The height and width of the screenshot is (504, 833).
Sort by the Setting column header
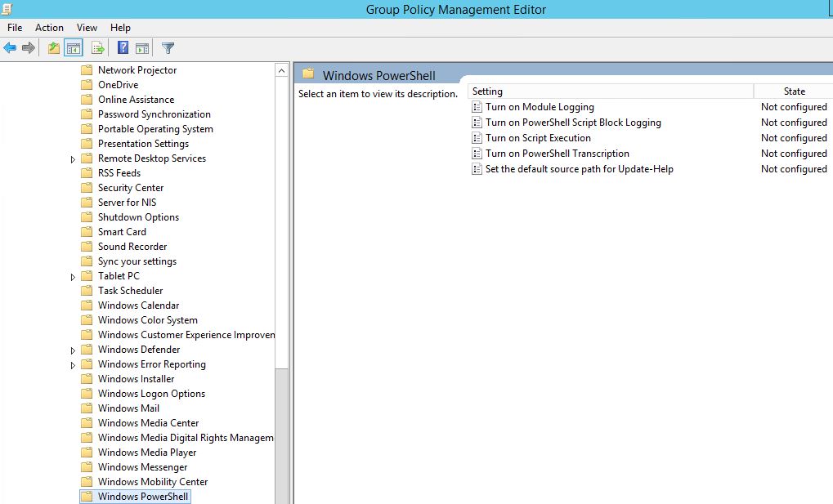point(611,91)
